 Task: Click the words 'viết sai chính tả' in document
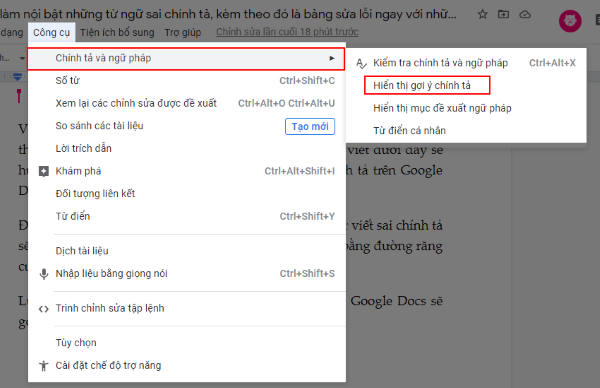coord(397,225)
